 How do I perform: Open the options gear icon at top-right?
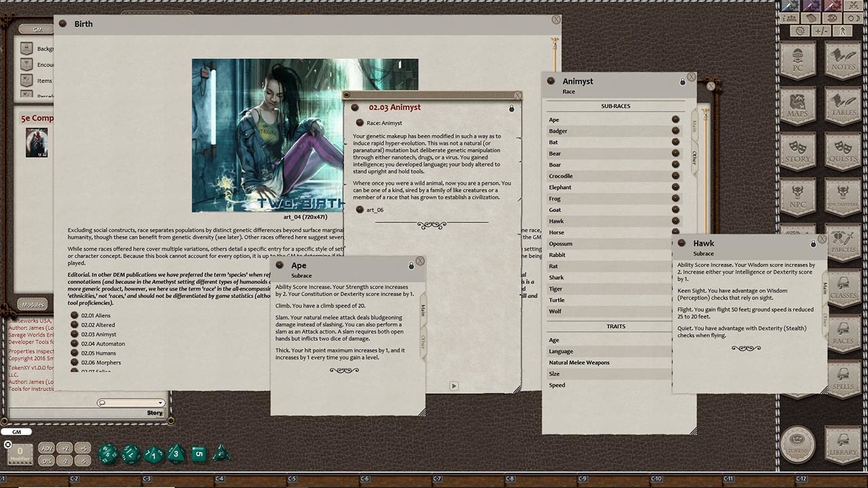(x=799, y=30)
